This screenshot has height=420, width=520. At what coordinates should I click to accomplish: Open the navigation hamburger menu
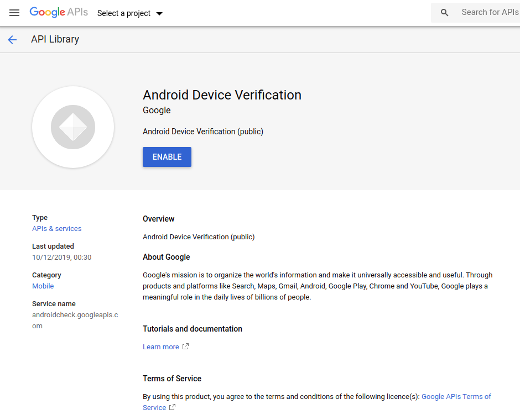point(14,13)
